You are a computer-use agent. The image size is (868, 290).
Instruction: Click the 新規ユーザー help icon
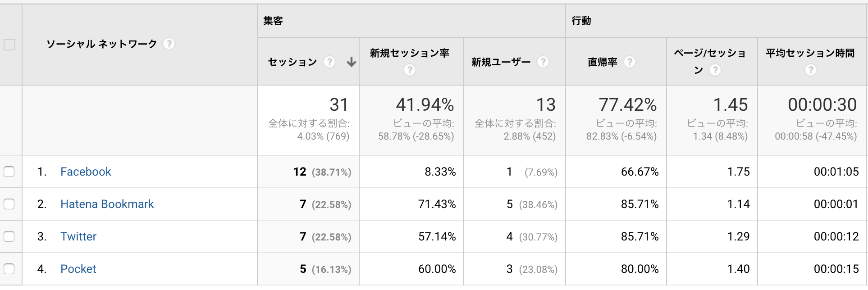click(543, 62)
